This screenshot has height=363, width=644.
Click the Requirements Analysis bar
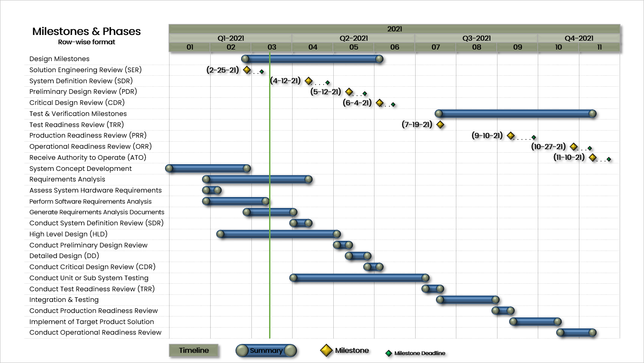(258, 179)
